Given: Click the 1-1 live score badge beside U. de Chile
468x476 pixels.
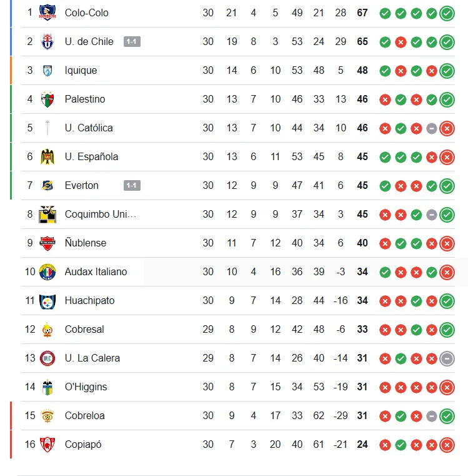Looking at the screenshot, I should 132,42.
